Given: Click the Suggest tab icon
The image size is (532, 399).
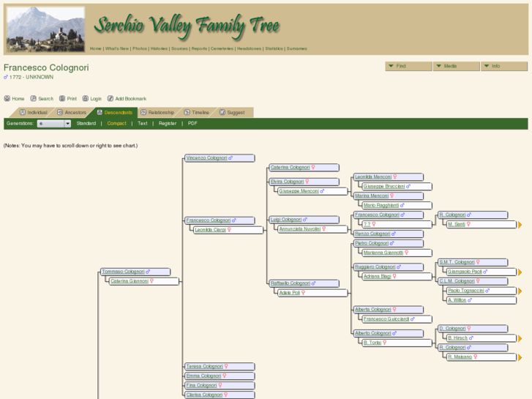Looking at the screenshot, I should tap(222, 112).
